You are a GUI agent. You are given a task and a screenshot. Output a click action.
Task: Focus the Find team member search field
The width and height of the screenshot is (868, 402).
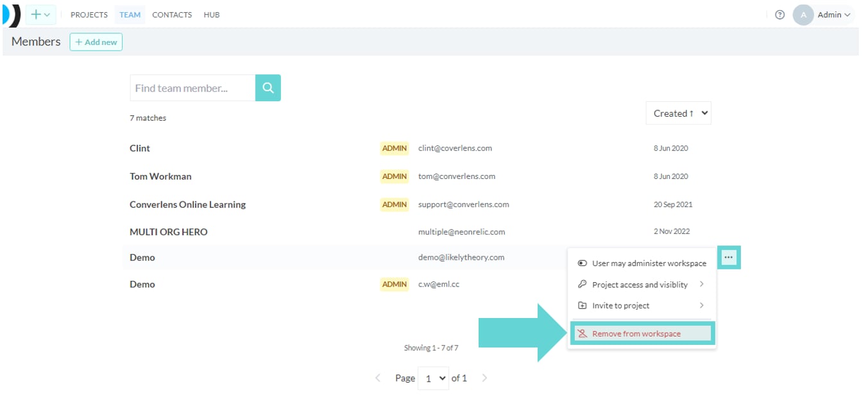192,88
